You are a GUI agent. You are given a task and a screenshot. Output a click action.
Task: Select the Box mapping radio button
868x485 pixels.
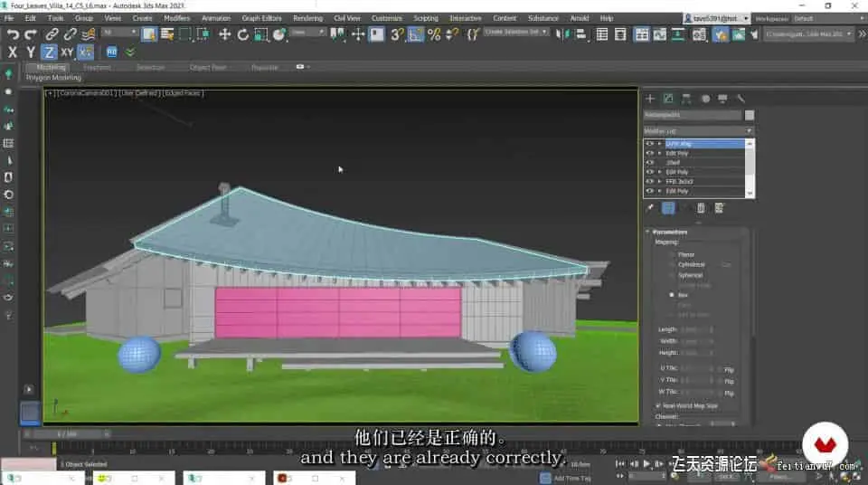[672, 295]
